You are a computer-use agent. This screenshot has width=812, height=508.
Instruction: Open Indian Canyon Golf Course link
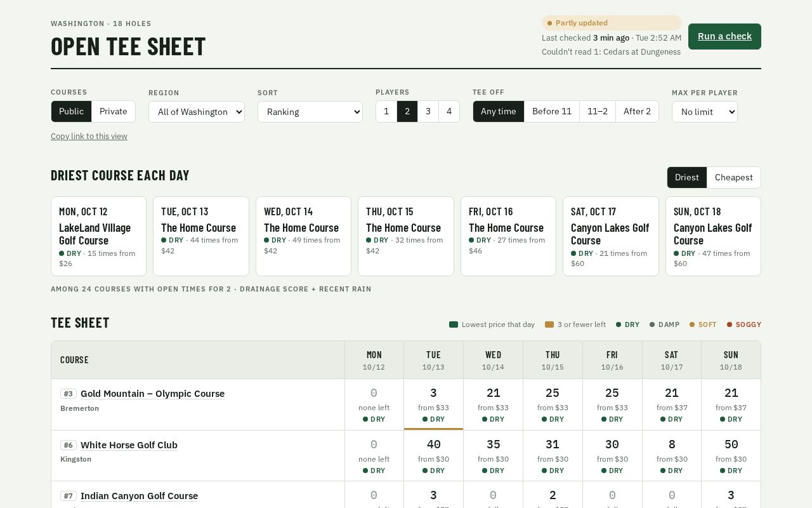click(x=139, y=496)
